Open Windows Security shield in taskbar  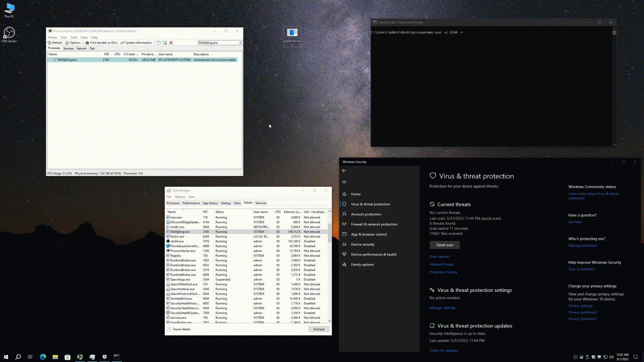coord(104,357)
